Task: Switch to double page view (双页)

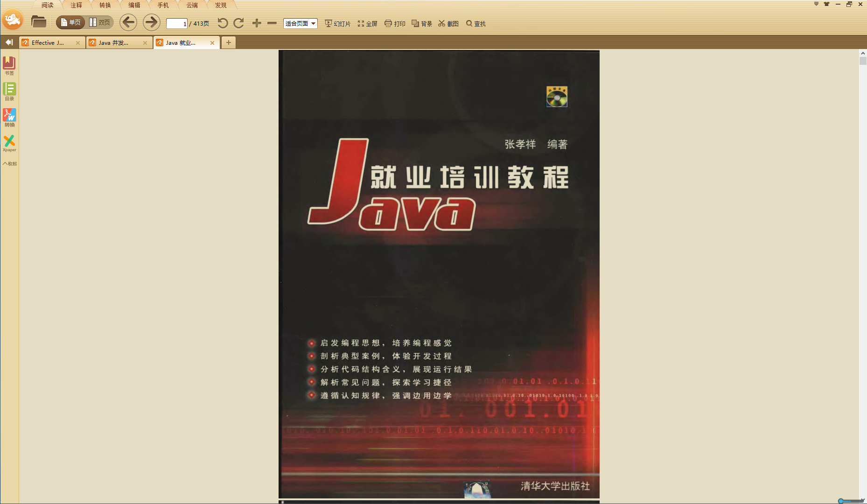Action: [99, 22]
